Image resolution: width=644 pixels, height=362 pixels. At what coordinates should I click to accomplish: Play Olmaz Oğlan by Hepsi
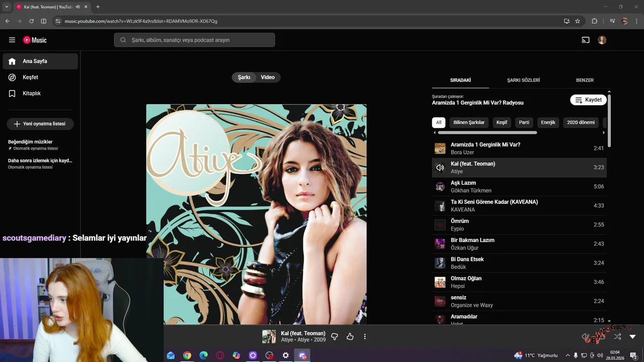pyautogui.click(x=519, y=282)
